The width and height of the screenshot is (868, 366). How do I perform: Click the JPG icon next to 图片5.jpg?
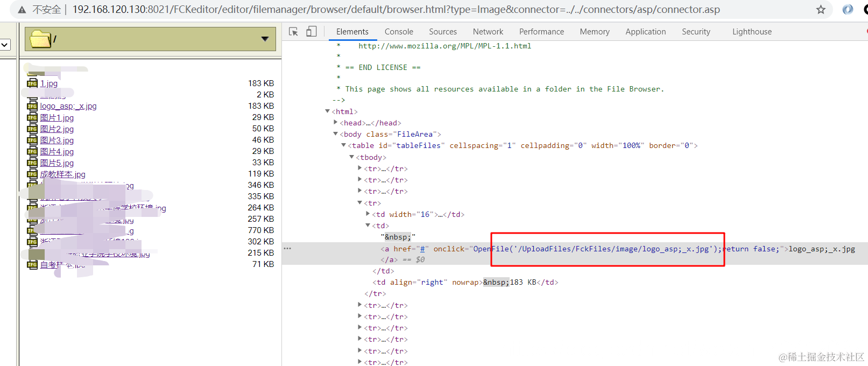click(x=32, y=163)
